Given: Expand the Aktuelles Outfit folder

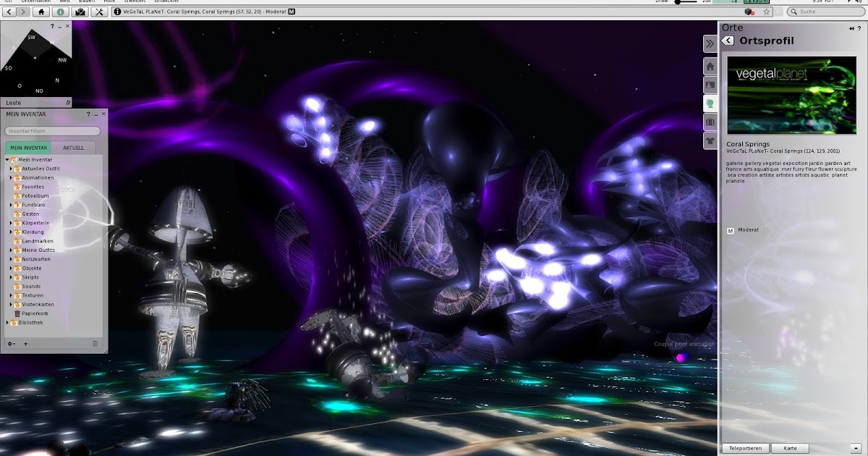Looking at the screenshot, I should [11, 169].
